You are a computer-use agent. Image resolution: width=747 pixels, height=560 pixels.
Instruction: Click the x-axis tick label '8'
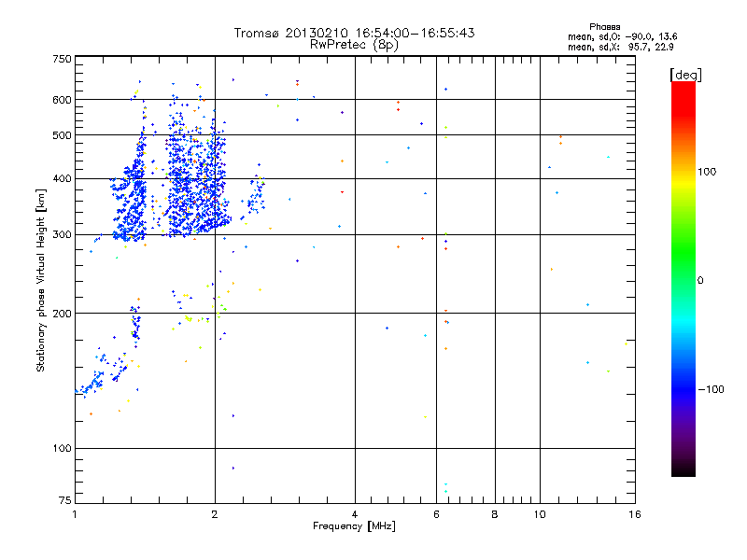(495, 514)
